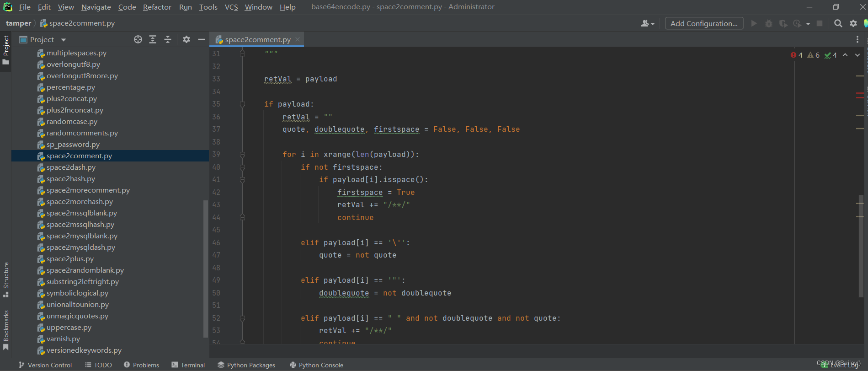Click docstring fold marker at line 31

coord(242,54)
